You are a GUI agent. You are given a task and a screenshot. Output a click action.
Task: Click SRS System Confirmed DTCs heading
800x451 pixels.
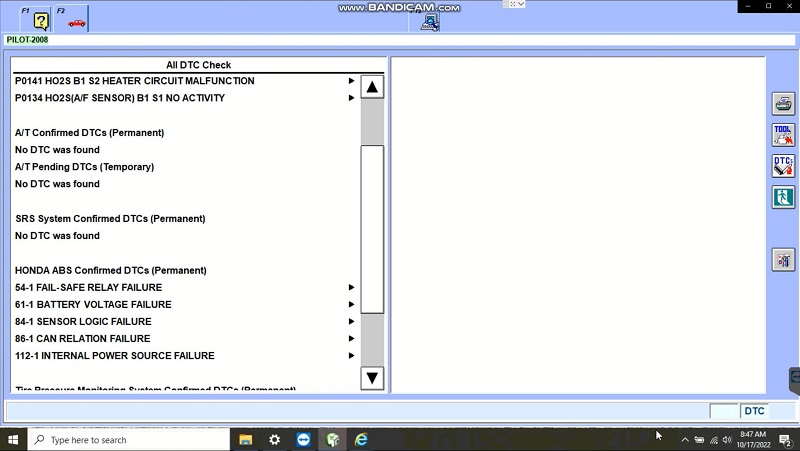click(x=110, y=218)
